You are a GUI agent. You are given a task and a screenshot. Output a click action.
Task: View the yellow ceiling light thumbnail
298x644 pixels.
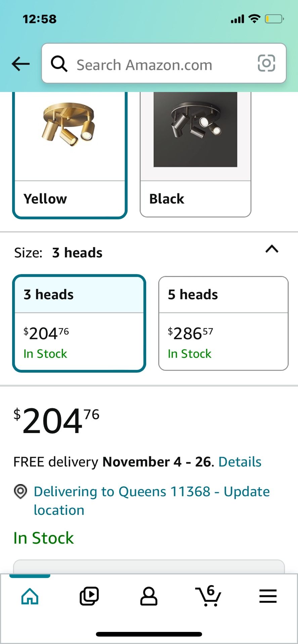pos(69,125)
